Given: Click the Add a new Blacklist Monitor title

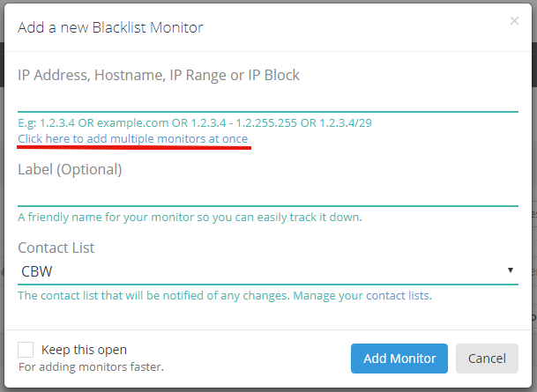Looking at the screenshot, I should pyautogui.click(x=110, y=27).
